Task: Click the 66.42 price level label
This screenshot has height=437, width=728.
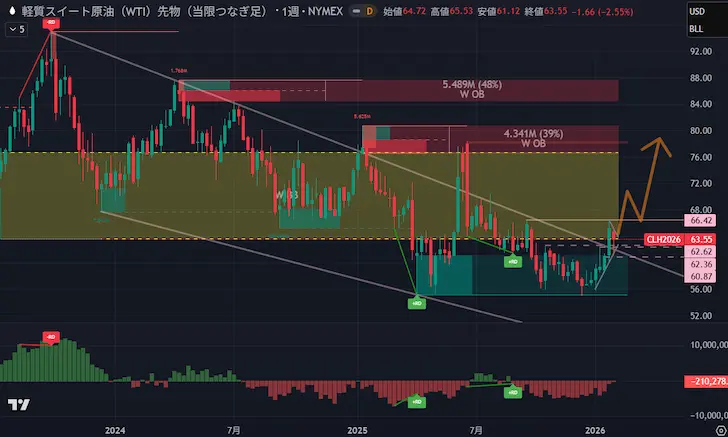Action: pyautogui.click(x=700, y=220)
